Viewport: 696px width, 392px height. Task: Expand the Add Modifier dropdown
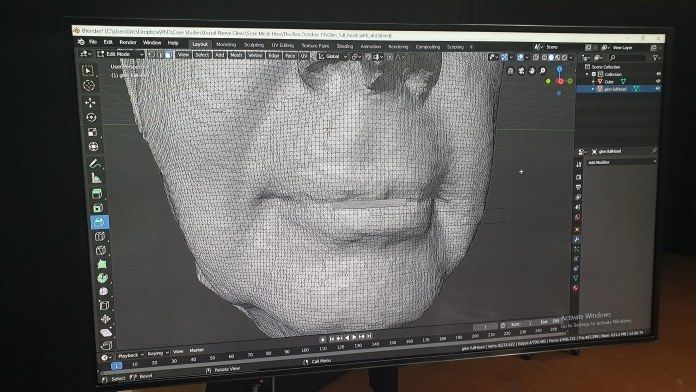(621, 162)
